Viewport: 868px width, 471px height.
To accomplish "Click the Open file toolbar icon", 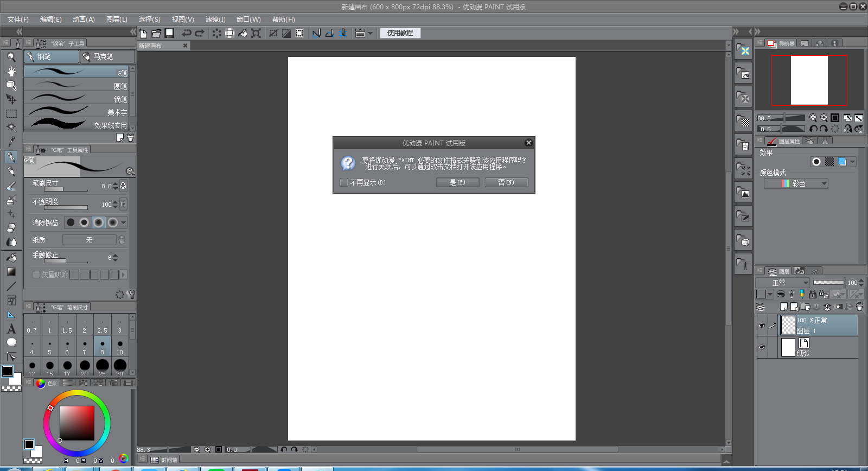I will coord(156,33).
